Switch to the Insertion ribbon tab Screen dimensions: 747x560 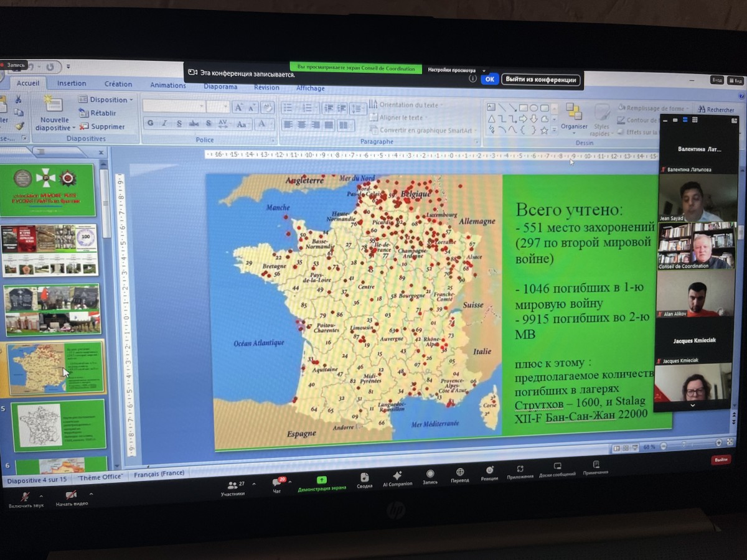click(72, 83)
